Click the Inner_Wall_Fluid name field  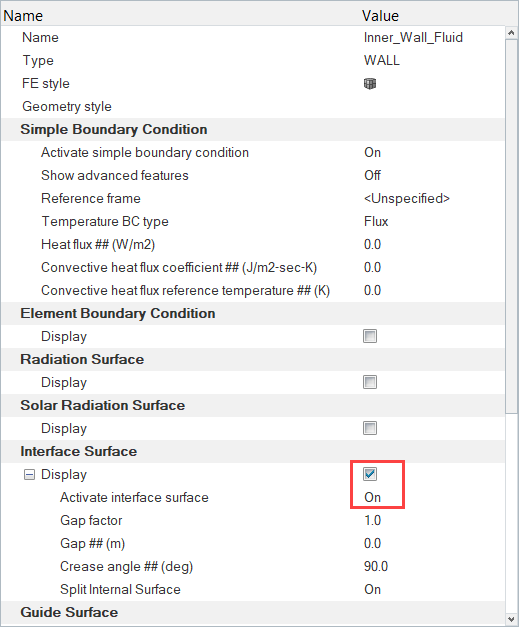[x=413, y=38]
